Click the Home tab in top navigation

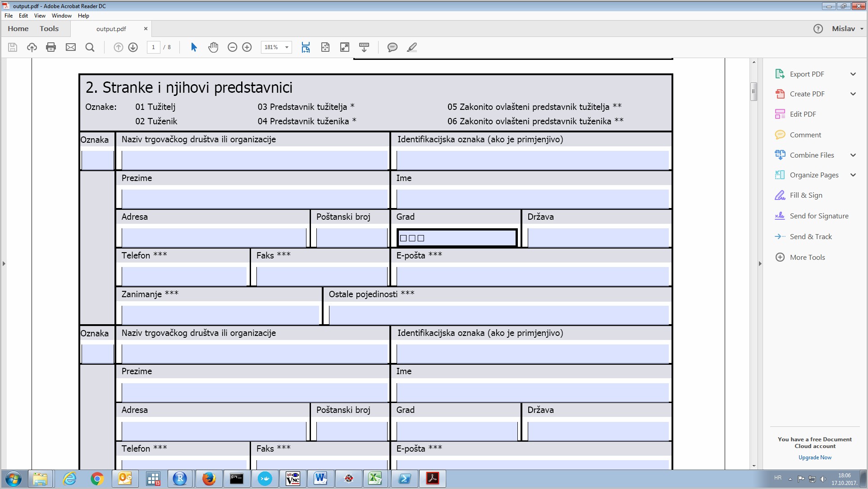17,28
